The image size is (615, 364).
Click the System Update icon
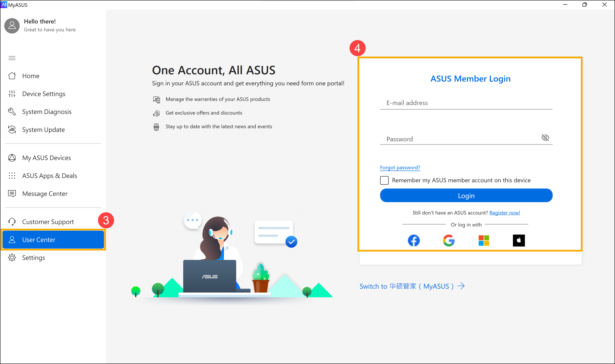point(12,130)
